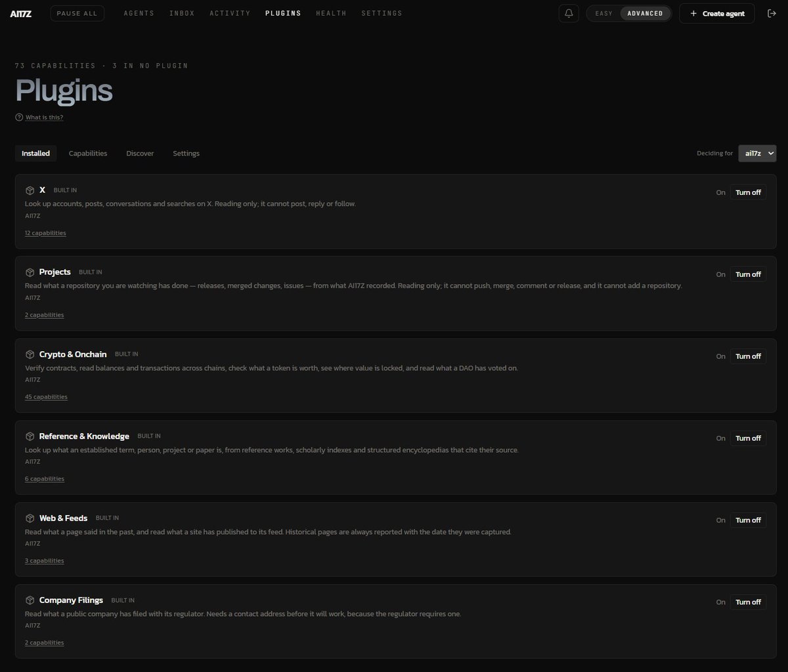The width and height of the screenshot is (788, 672).
Task: Go to Agents in top navigation
Action: point(139,13)
